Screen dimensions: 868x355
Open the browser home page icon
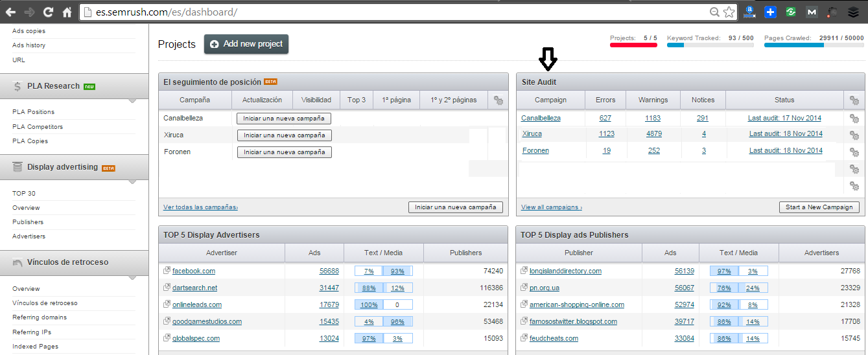point(67,12)
